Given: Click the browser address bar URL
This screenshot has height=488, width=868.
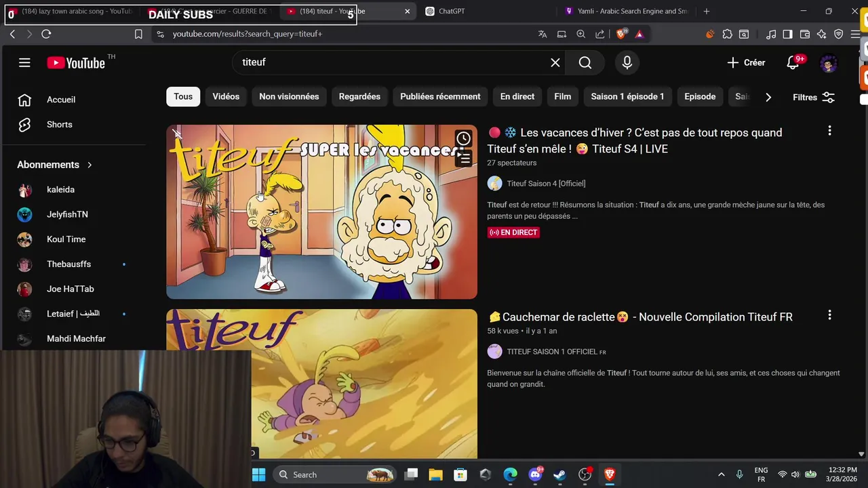Looking at the screenshot, I should [x=247, y=34].
